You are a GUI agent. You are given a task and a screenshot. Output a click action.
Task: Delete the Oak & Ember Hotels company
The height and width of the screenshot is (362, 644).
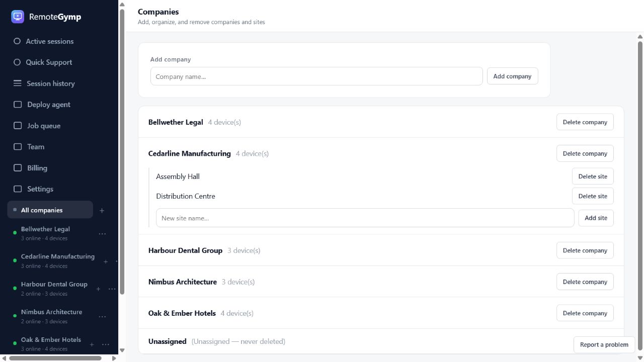(x=585, y=313)
